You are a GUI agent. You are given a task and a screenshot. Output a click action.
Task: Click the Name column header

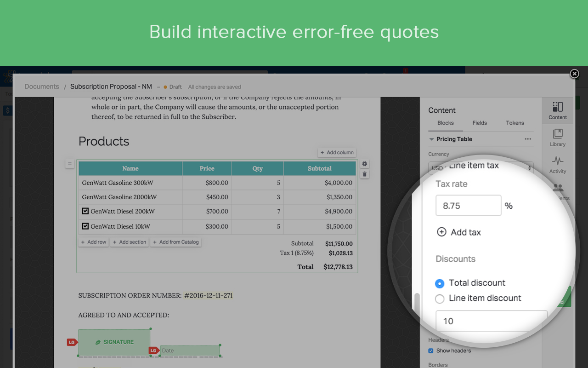(x=130, y=168)
